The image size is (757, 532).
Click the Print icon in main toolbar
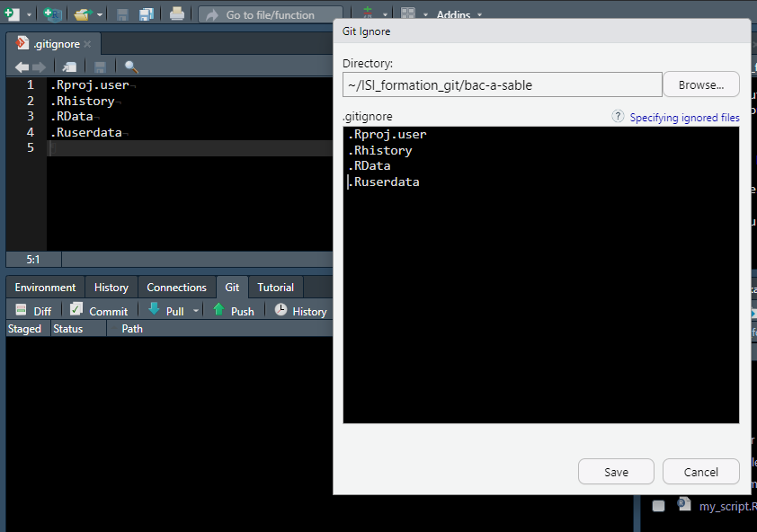pyautogui.click(x=177, y=14)
